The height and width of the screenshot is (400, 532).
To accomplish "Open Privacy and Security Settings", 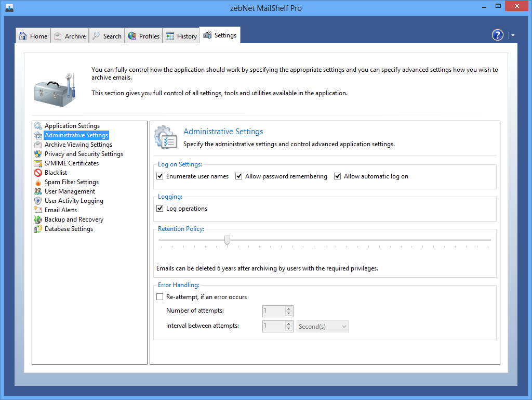I will click(x=84, y=154).
